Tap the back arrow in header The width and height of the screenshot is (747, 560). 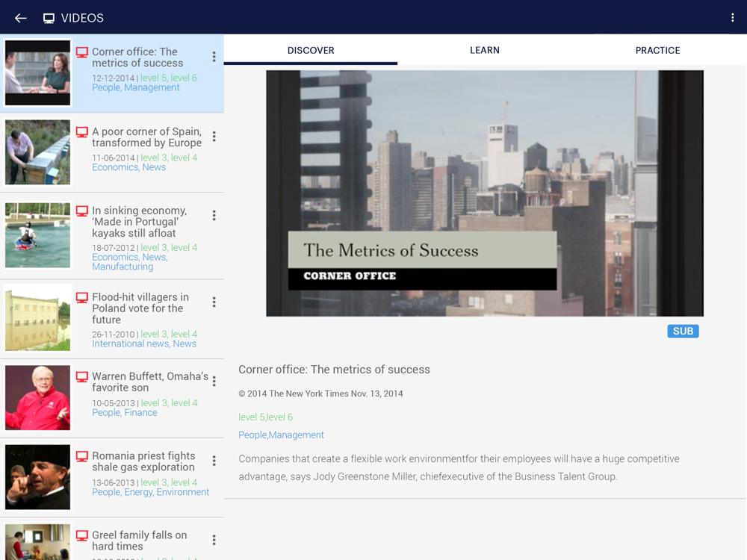tap(20, 18)
